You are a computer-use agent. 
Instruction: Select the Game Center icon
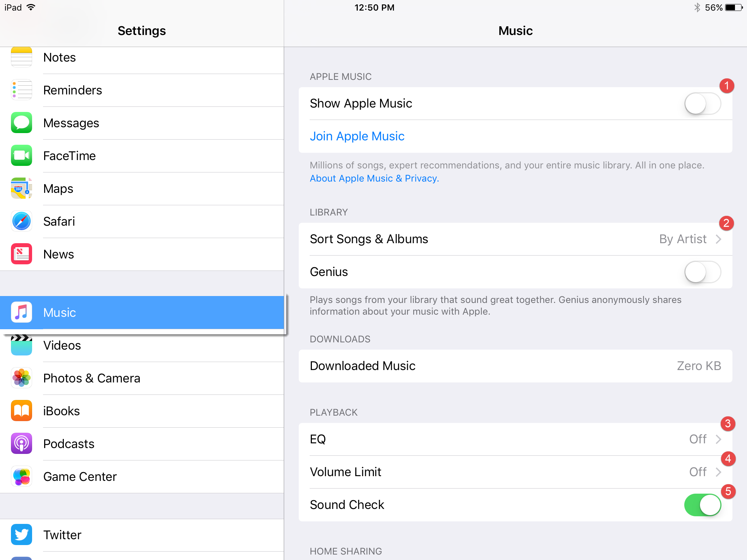coord(21,477)
